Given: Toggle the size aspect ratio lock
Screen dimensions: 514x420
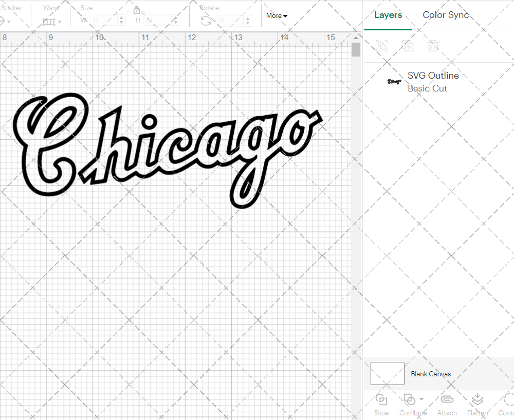Looking at the screenshot, I should point(137,10).
